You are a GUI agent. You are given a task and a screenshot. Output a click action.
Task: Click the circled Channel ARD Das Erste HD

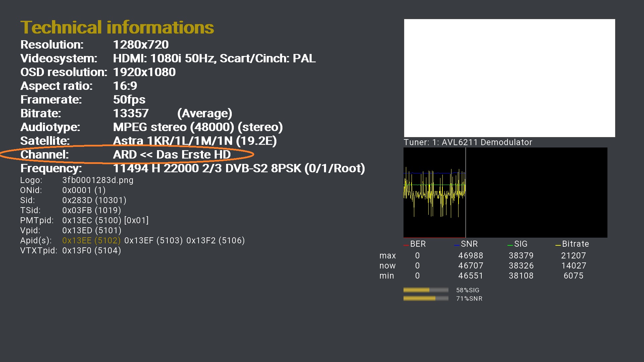click(172, 155)
